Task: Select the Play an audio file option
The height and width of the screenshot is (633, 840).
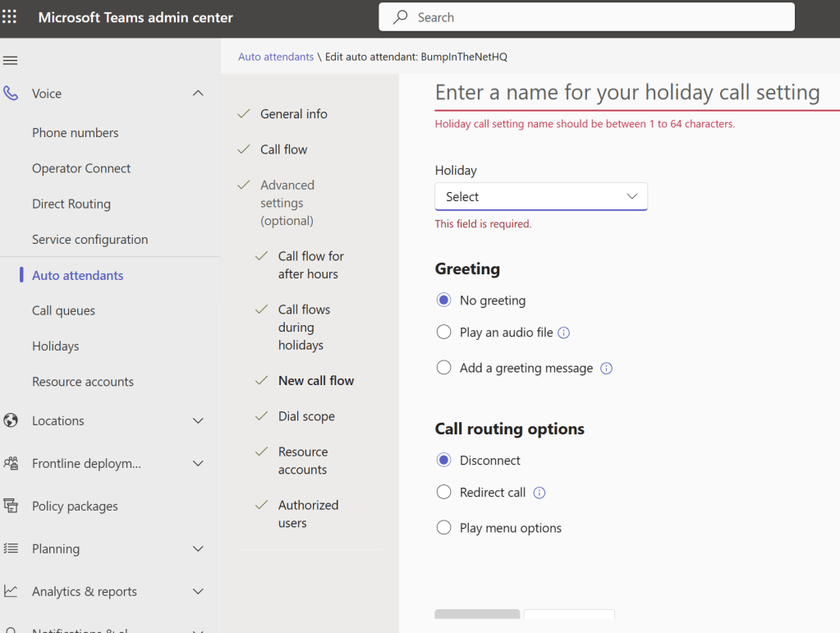Action: point(444,333)
